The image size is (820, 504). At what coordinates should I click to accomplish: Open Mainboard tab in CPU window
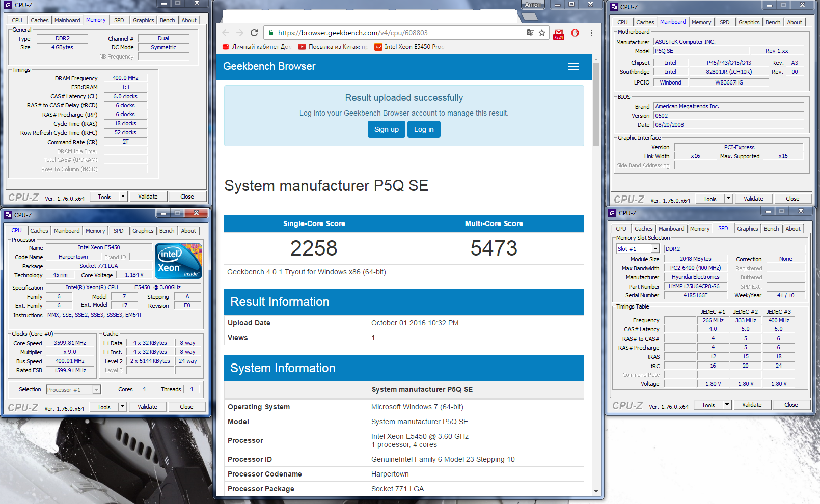pyautogui.click(x=67, y=231)
